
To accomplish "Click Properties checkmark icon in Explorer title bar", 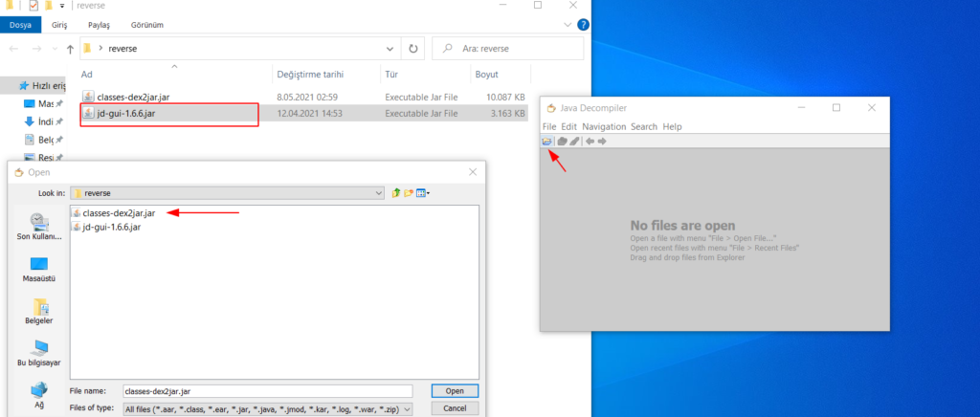I will [33, 6].
